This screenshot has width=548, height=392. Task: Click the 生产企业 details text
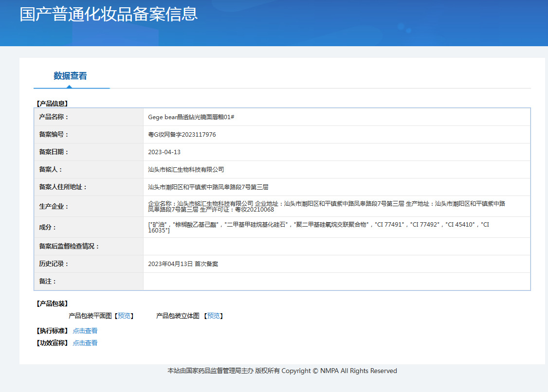(x=326, y=207)
